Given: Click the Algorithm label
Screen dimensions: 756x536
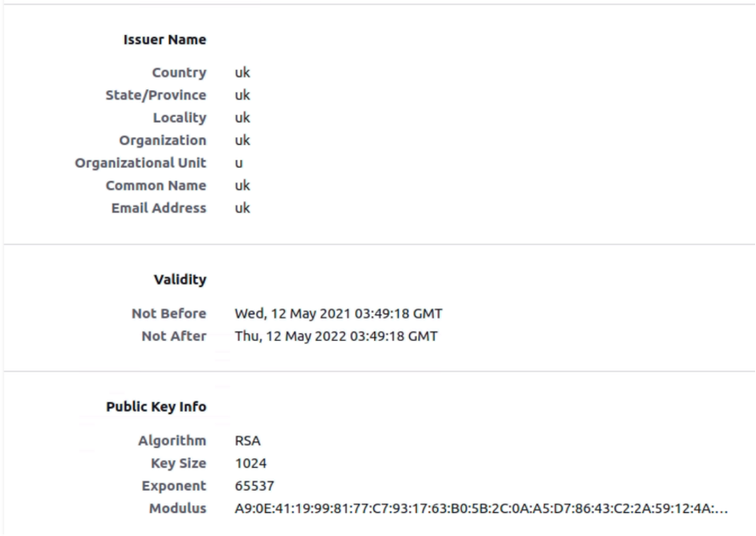Looking at the screenshot, I should 172,441.
